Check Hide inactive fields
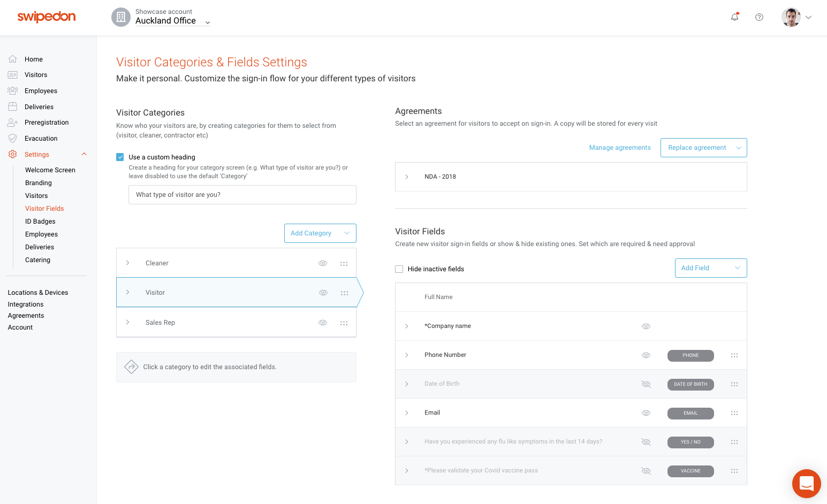 [x=399, y=269]
